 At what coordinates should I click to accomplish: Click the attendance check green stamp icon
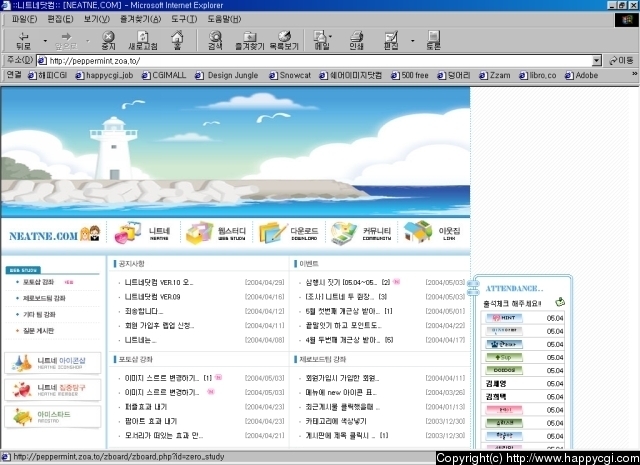tap(560, 302)
